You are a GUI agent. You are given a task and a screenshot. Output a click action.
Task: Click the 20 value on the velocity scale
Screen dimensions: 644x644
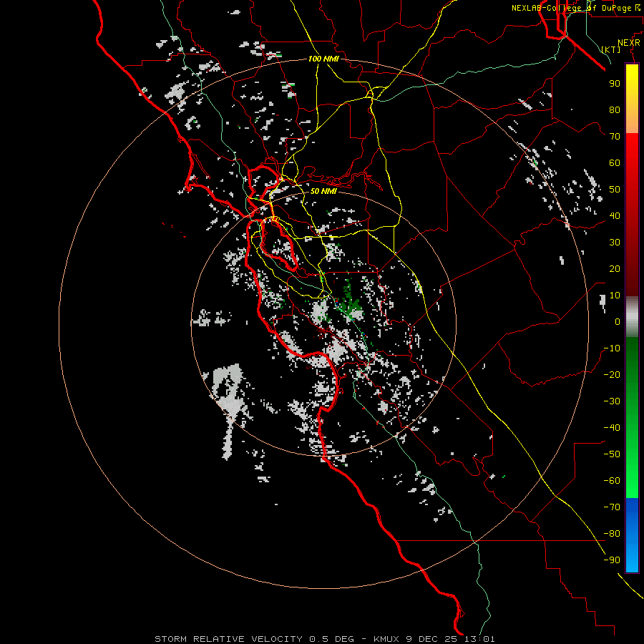[615, 268]
